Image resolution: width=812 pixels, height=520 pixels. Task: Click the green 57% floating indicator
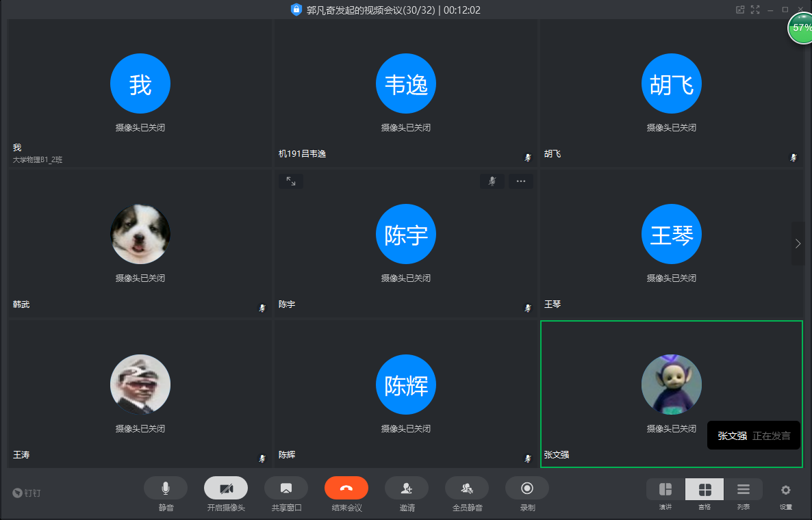(800, 29)
